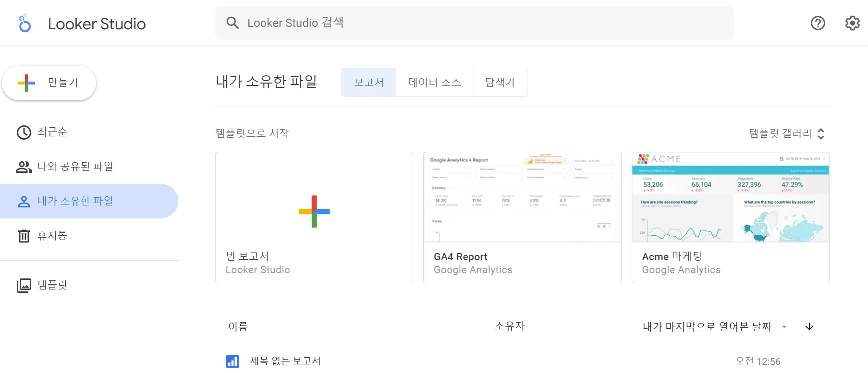This screenshot has width=868, height=373.
Task: Click the 만들기 button
Action: coord(49,83)
